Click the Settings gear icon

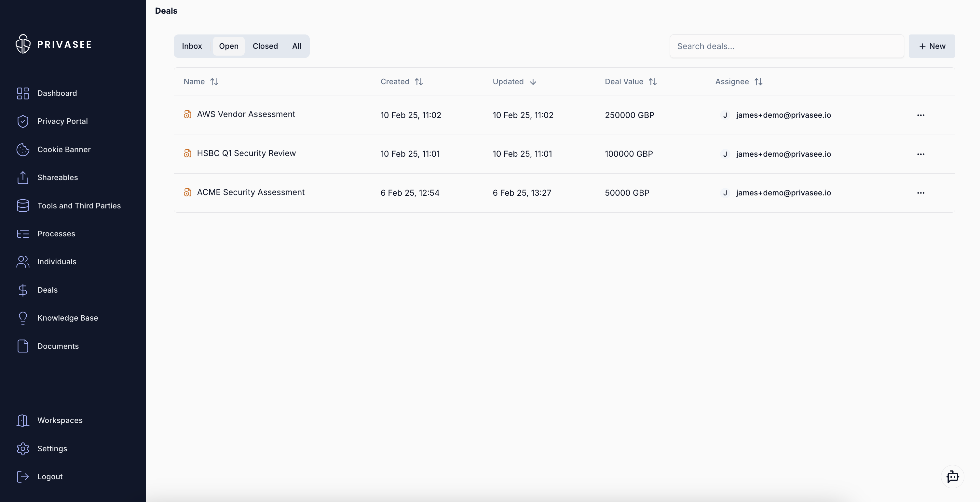[x=23, y=449]
